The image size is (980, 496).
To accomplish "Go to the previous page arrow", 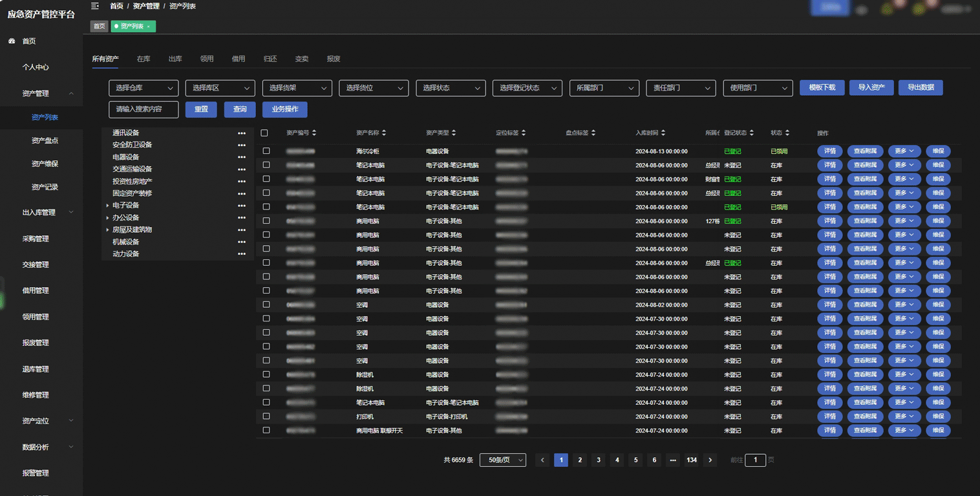I will [543, 460].
